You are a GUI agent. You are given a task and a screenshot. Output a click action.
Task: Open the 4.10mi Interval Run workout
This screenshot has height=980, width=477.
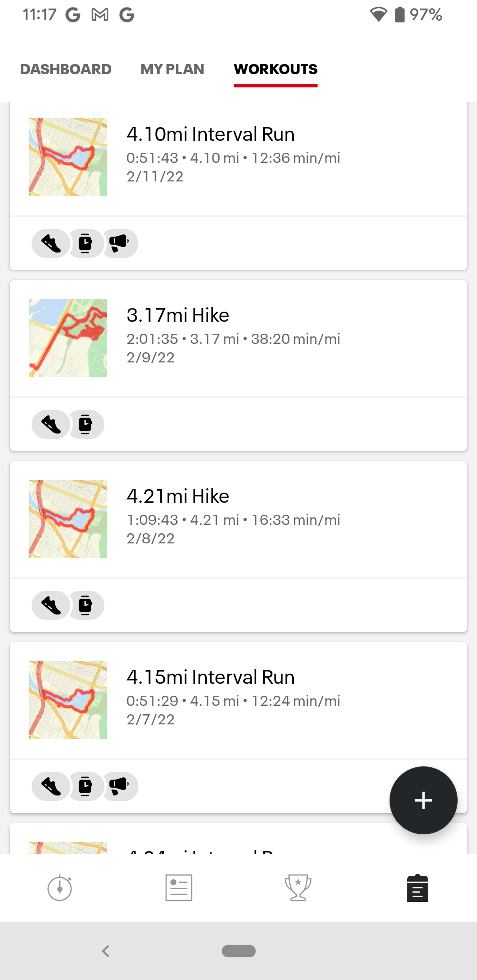pyautogui.click(x=210, y=134)
